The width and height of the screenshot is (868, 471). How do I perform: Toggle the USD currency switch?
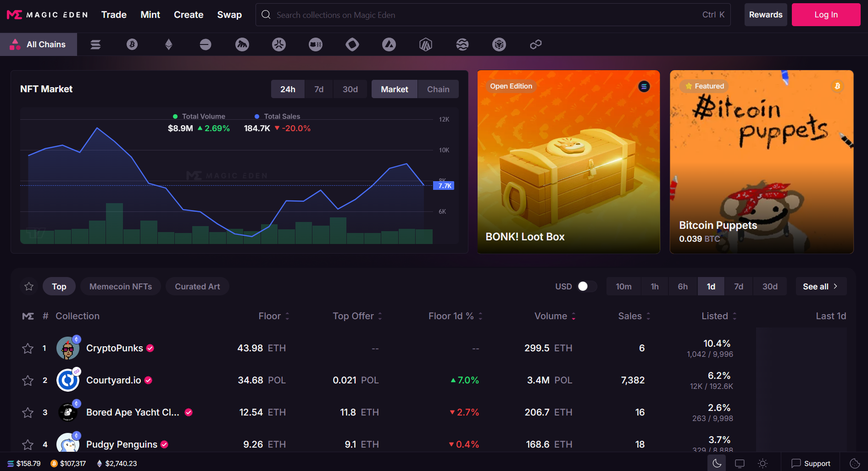586,286
